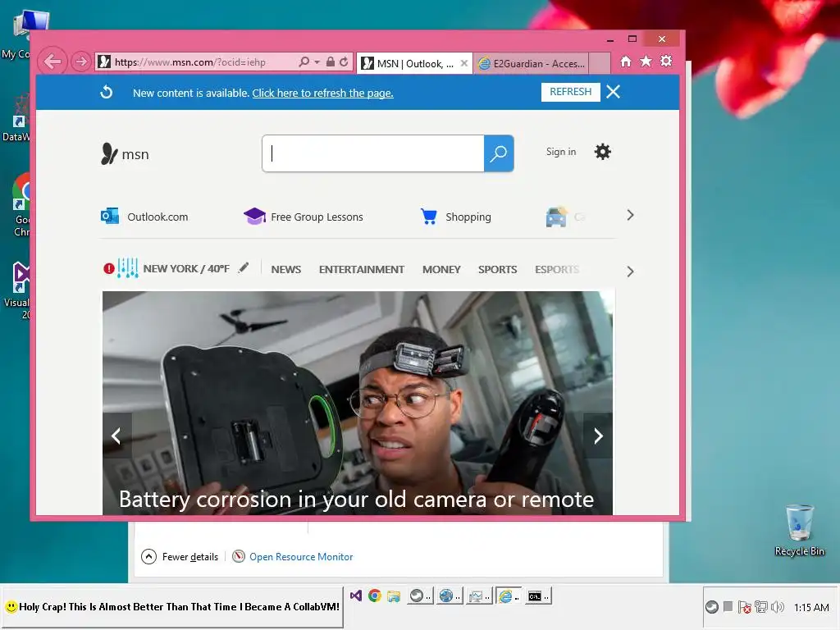This screenshot has height=630, width=840.
Task: Open the Internet Explorer Home icon
Action: point(626,61)
